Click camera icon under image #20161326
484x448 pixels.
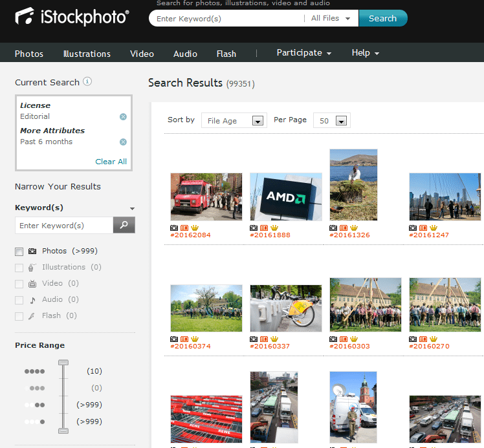pyautogui.click(x=333, y=228)
